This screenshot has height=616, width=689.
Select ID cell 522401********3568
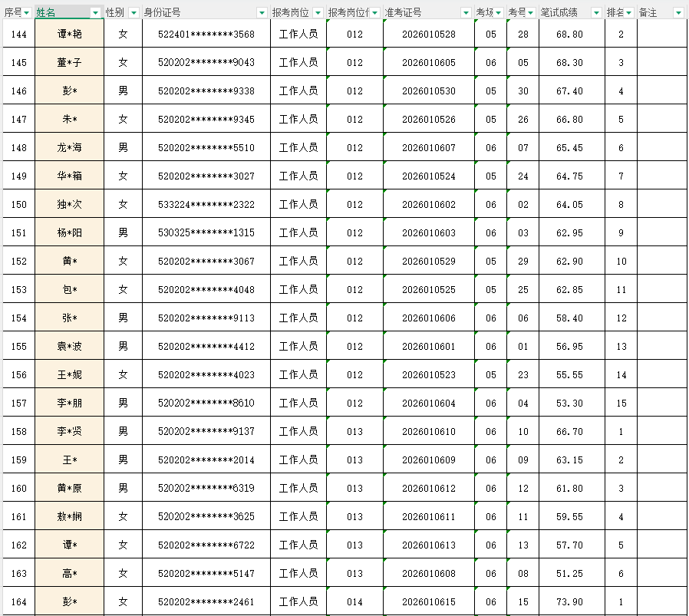(x=206, y=34)
